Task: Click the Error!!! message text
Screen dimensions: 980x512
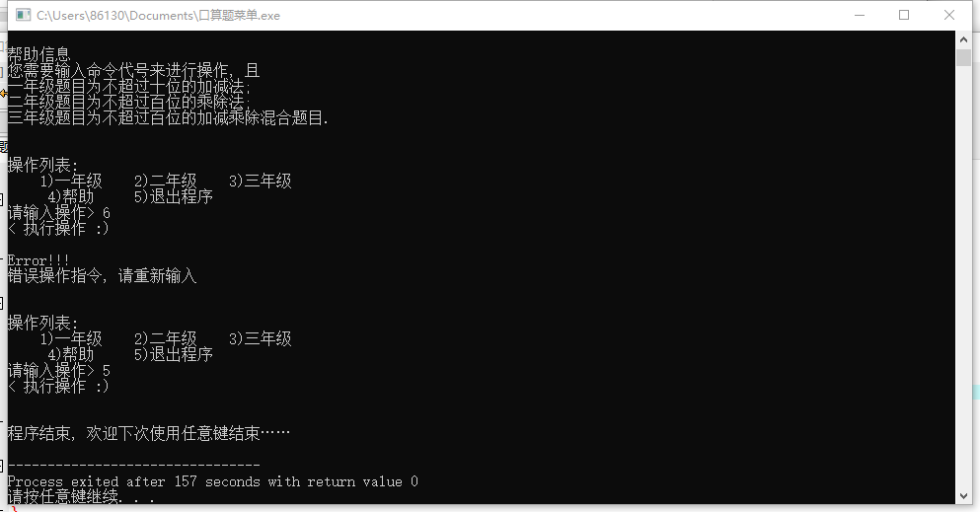Action: [38, 260]
